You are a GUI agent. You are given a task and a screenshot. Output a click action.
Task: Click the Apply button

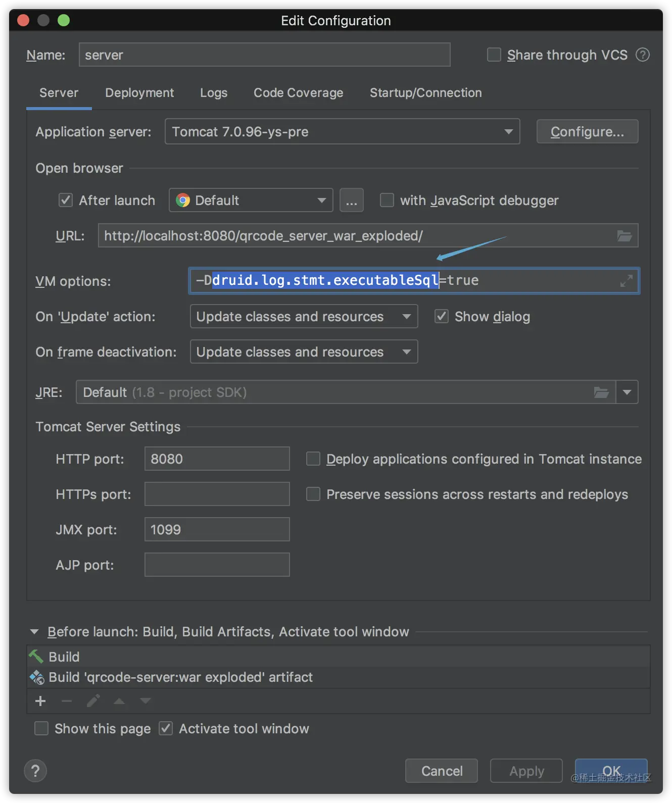526,771
